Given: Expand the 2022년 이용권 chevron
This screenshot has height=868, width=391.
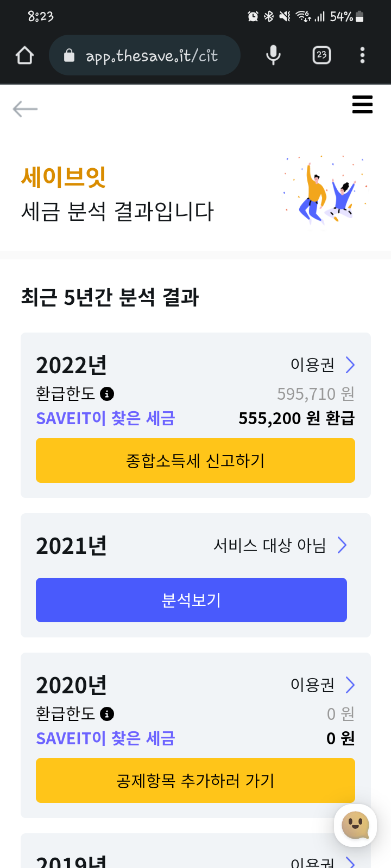Looking at the screenshot, I should coord(350,365).
